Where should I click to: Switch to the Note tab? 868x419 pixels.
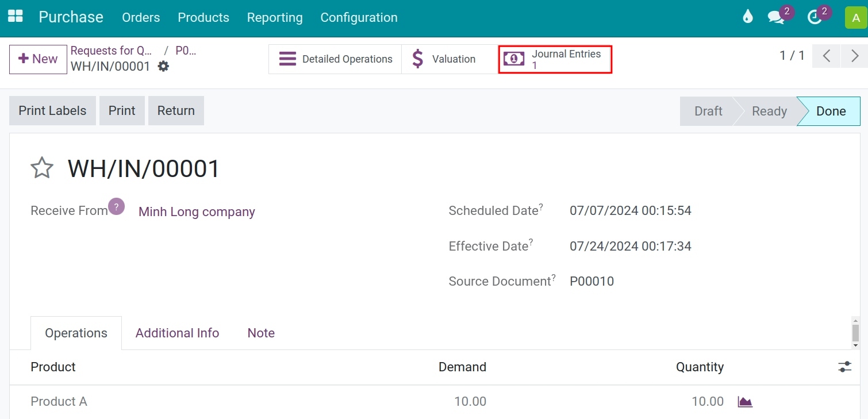pyautogui.click(x=261, y=333)
